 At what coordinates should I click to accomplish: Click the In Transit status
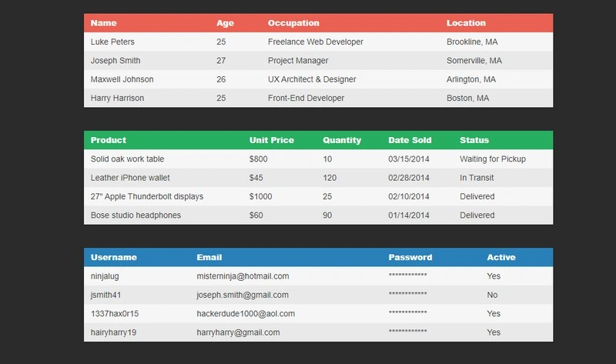point(477,178)
